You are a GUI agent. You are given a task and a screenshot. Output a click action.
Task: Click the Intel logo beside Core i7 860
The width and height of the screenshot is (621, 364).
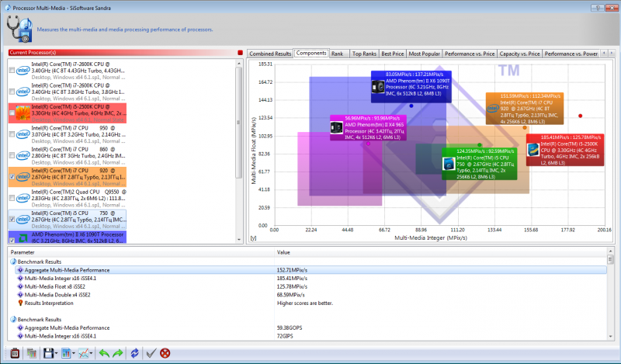(x=23, y=156)
